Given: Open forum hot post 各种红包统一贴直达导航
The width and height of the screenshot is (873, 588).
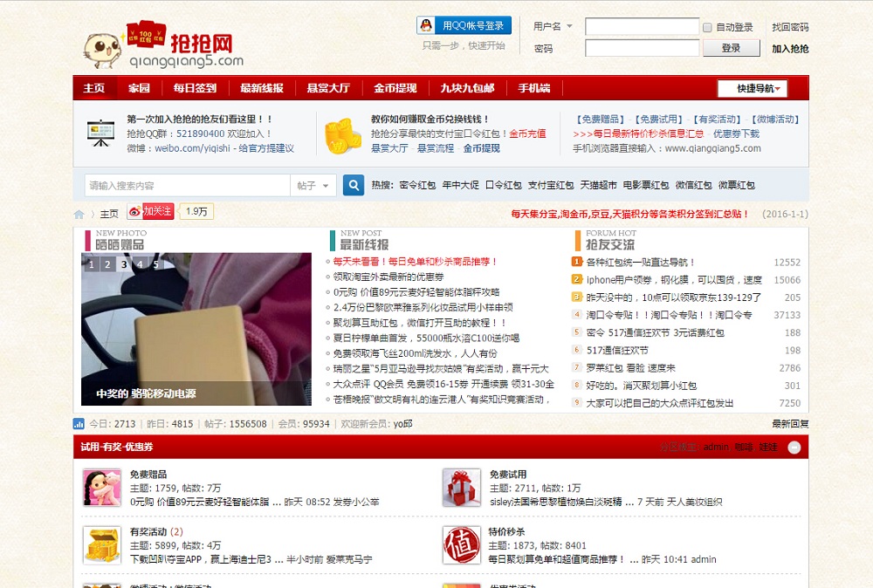Looking at the screenshot, I should point(640,263).
